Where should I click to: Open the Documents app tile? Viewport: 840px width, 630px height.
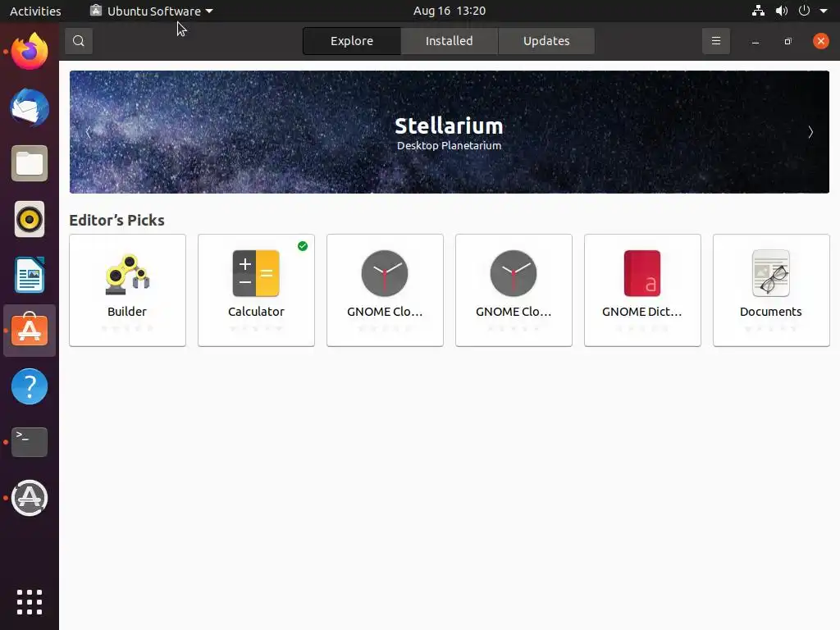pyautogui.click(x=771, y=290)
